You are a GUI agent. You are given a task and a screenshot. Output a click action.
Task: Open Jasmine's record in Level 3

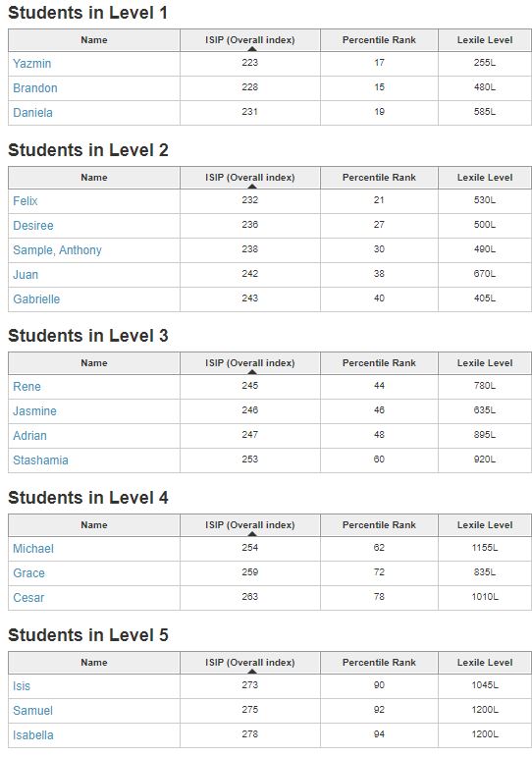[x=34, y=411]
